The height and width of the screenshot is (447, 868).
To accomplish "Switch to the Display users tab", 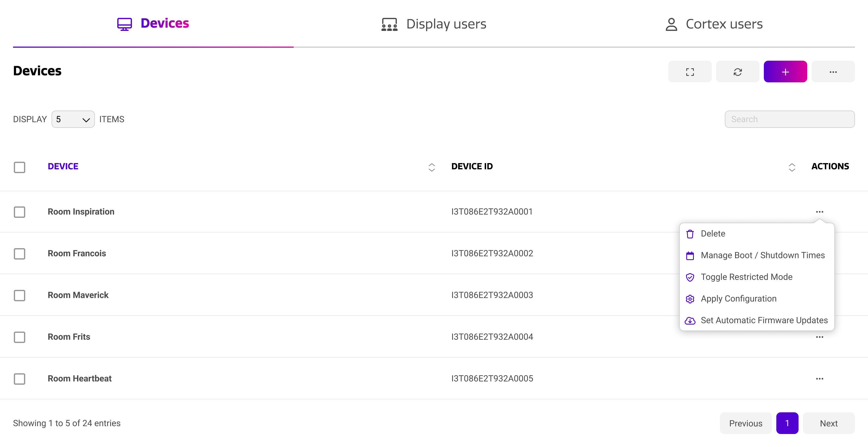I will pyautogui.click(x=434, y=24).
